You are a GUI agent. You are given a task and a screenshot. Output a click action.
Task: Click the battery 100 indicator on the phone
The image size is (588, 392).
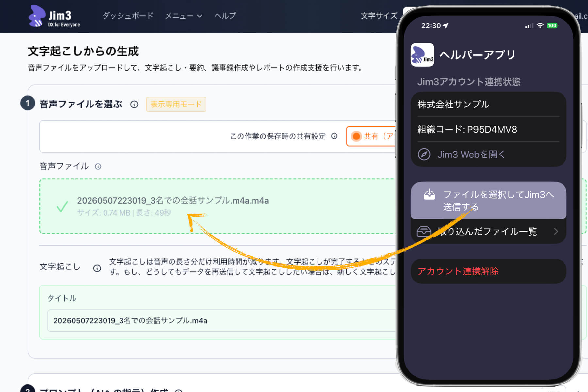coord(552,25)
